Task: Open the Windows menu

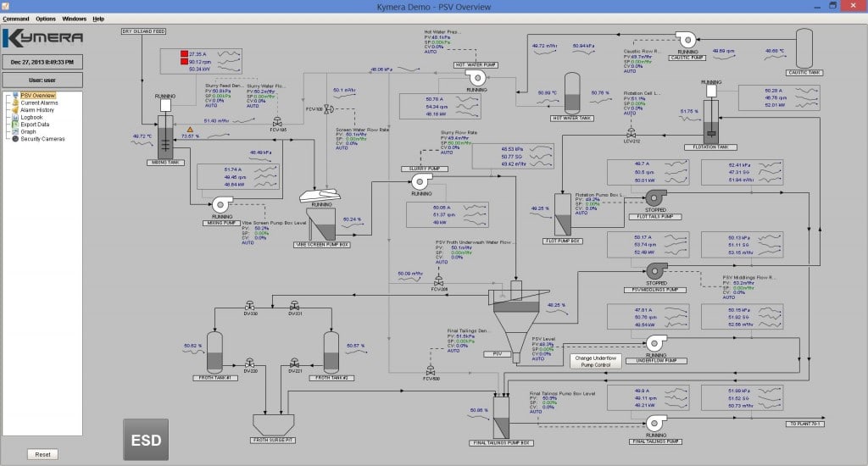Action: point(75,19)
